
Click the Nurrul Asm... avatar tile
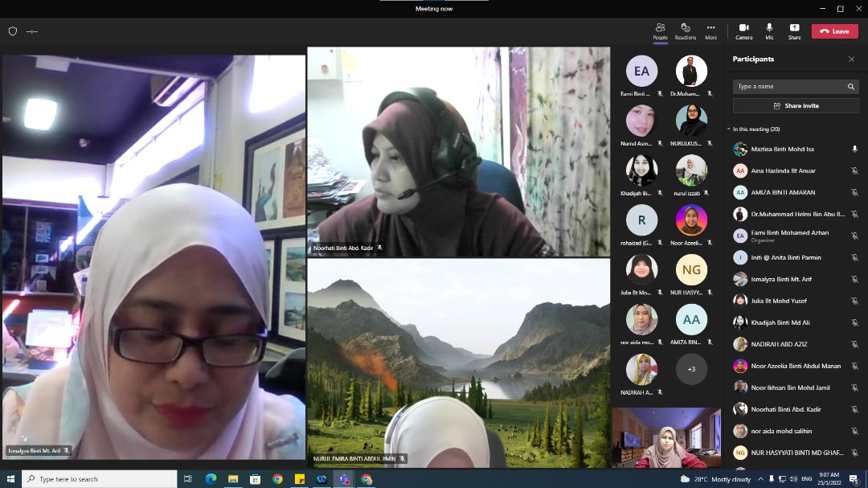[641, 121]
